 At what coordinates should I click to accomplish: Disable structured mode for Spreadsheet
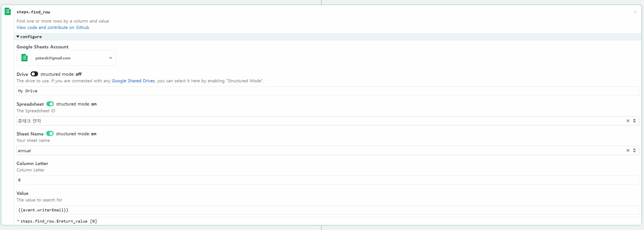[50, 104]
